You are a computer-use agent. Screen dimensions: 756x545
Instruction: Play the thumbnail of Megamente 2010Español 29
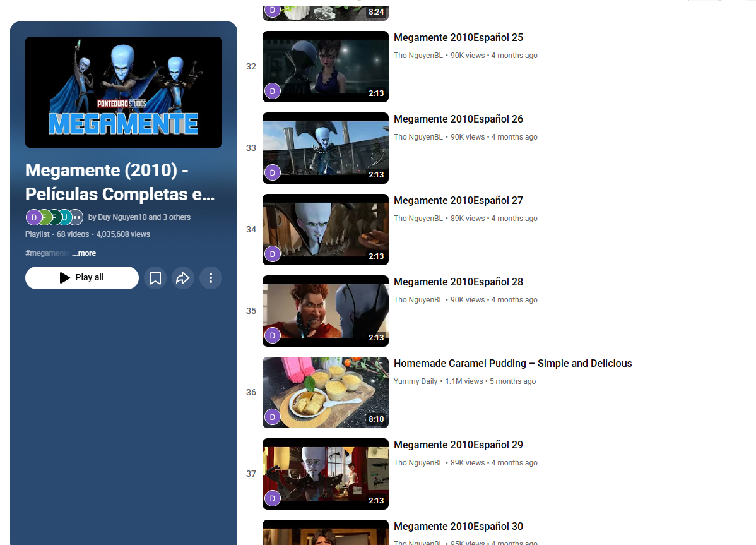[x=326, y=474]
